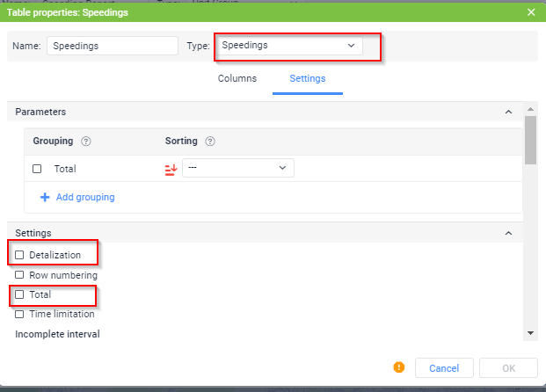Check the Row numbering option

coord(20,275)
